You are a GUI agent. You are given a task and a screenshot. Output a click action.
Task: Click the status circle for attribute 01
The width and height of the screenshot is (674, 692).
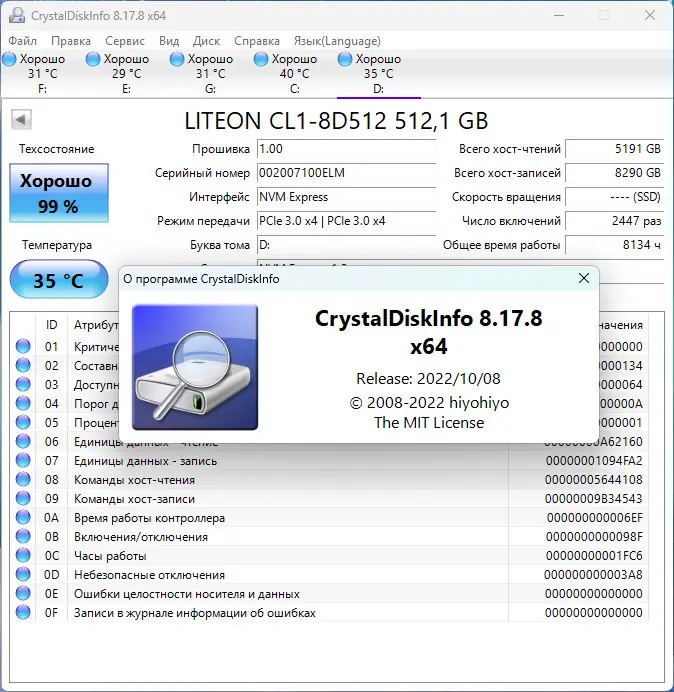pyautogui.click(x=23, y=346)
